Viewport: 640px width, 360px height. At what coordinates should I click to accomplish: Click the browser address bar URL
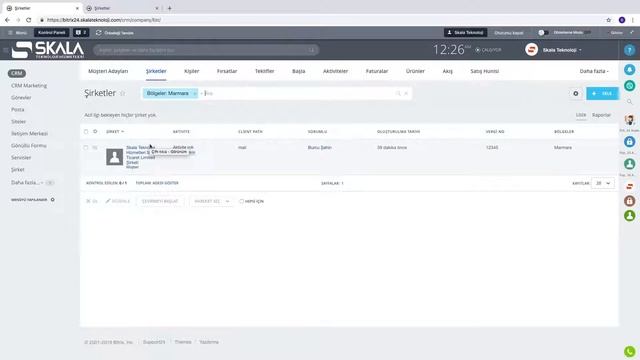(104, 20)
